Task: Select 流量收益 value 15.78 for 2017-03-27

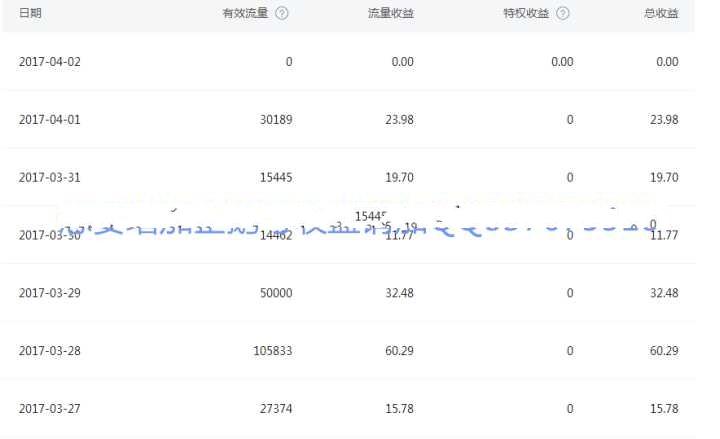Action: click(399, 409)
